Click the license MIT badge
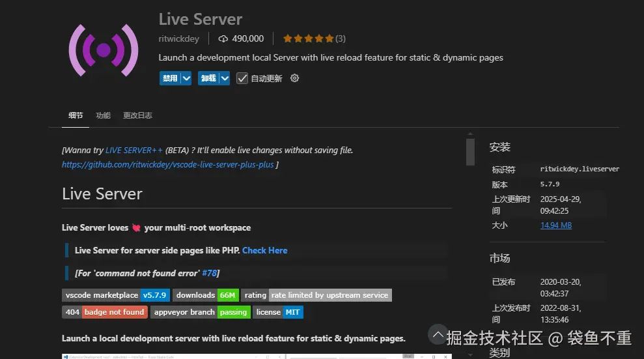This screenshot has width=644, height=359. coord(278,312)
